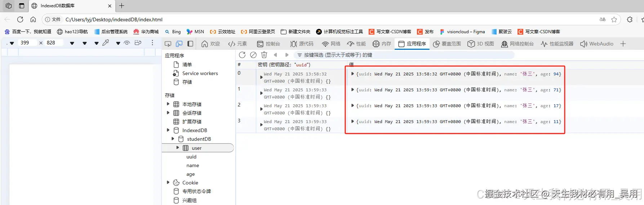Delete selected entry with trash icon

[264, 55]
